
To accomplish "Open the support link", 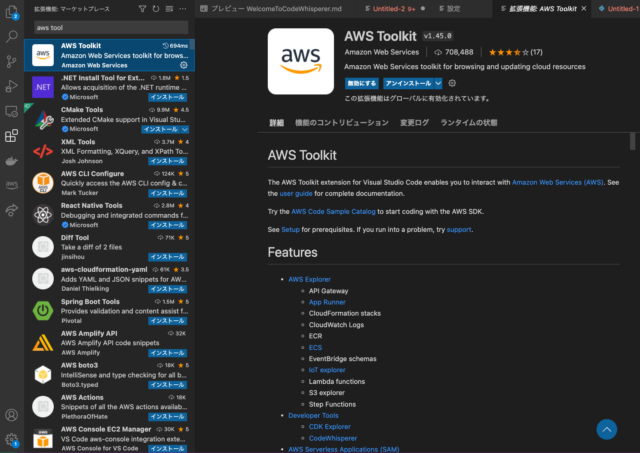I will (x=459, y=229).
